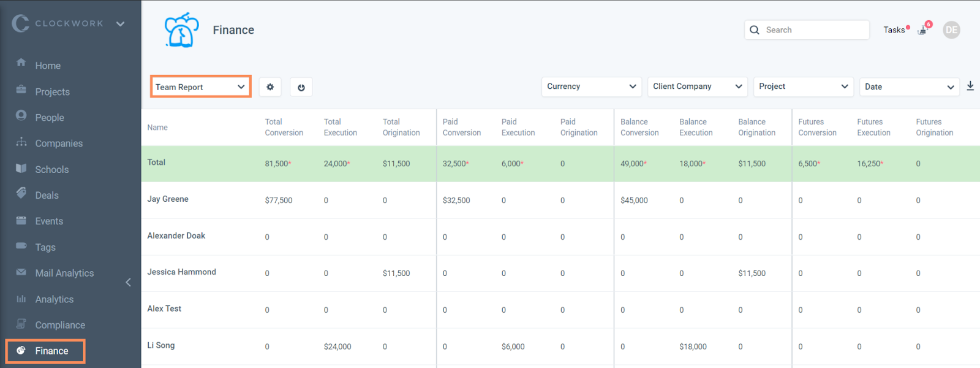980x368 pixels.
Task: Open the Client Company filter dropdown
Action: [698, 86]
